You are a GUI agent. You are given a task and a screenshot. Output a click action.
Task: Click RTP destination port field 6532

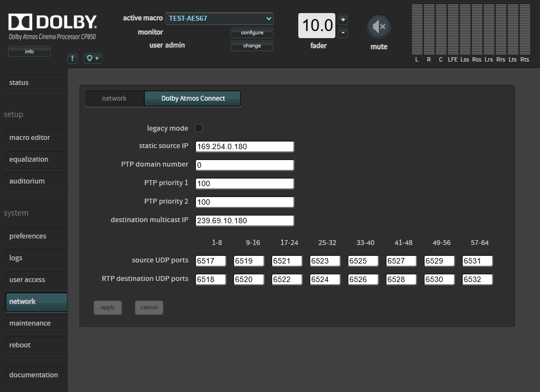477,279
